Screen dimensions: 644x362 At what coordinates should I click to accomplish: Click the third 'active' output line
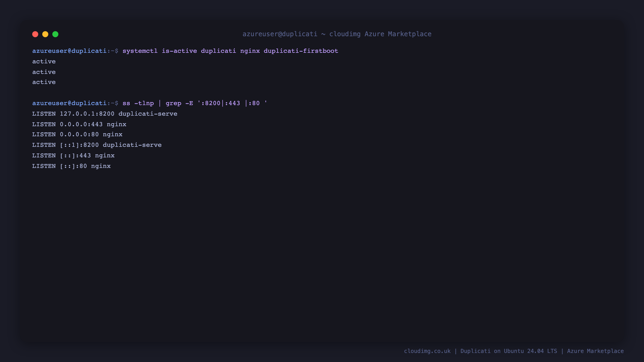point(44,82)
